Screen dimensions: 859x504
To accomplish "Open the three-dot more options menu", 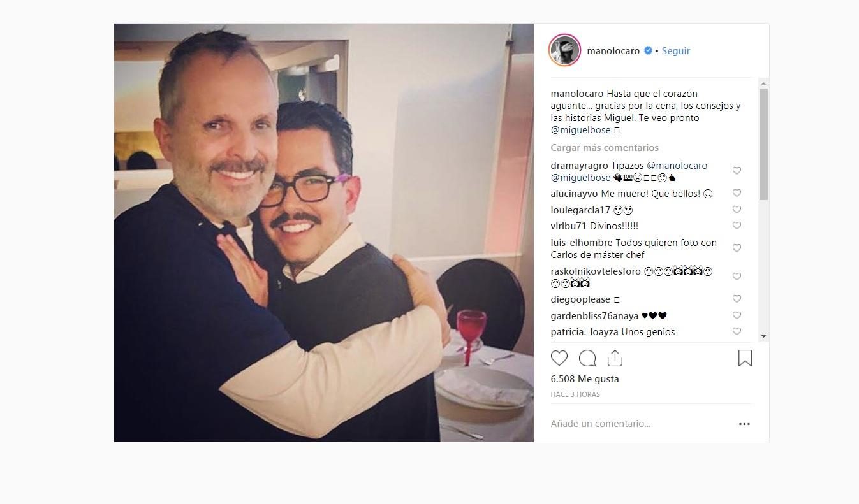I will [744, 424].
